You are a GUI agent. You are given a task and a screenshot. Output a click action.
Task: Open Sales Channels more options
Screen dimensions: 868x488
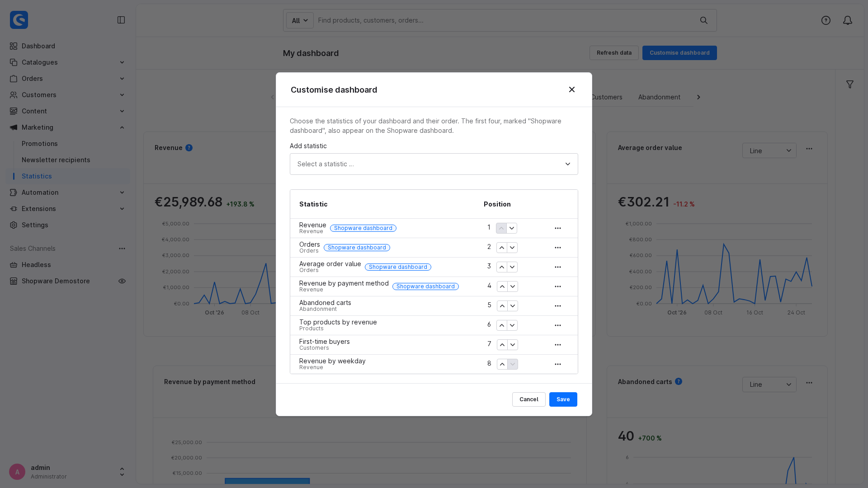pos(122,249)
